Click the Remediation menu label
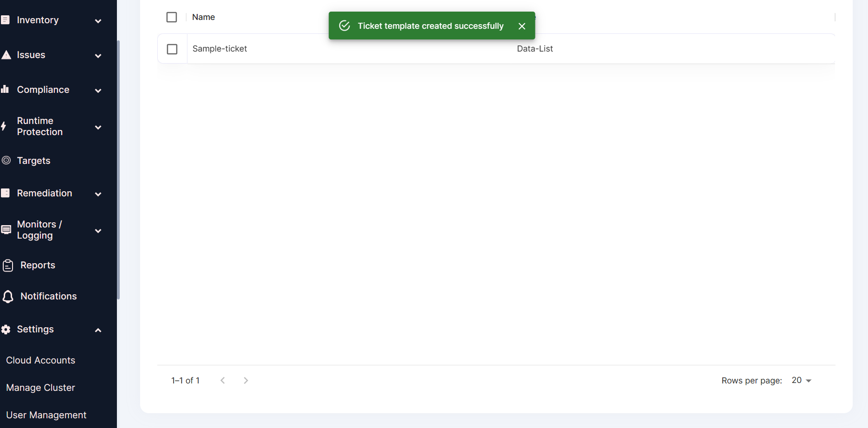Viewport: 868px width, 428px height. 45,193
